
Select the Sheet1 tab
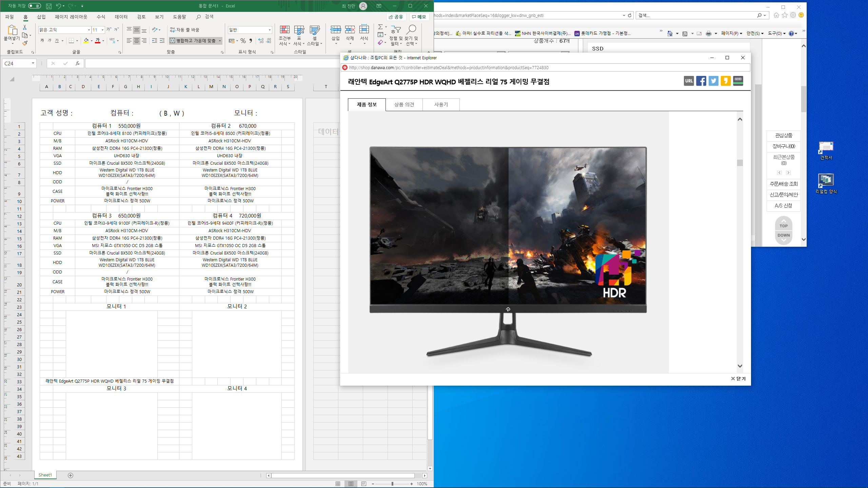click(45, 475)
